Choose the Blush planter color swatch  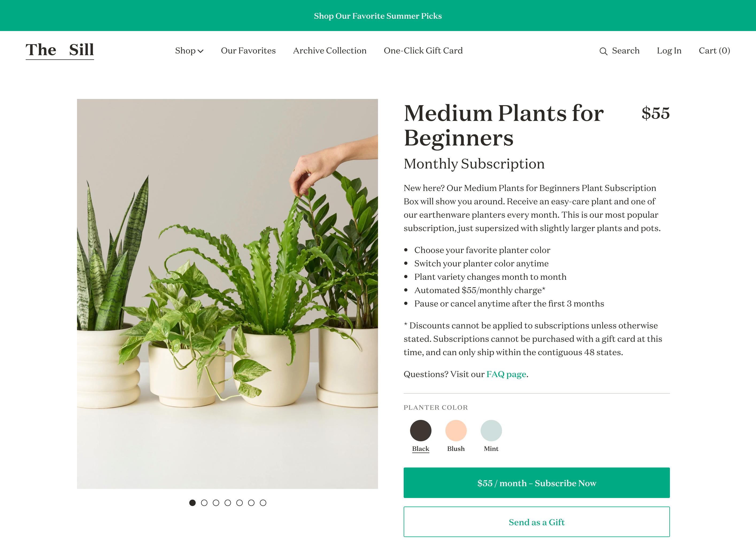point(456,430)
